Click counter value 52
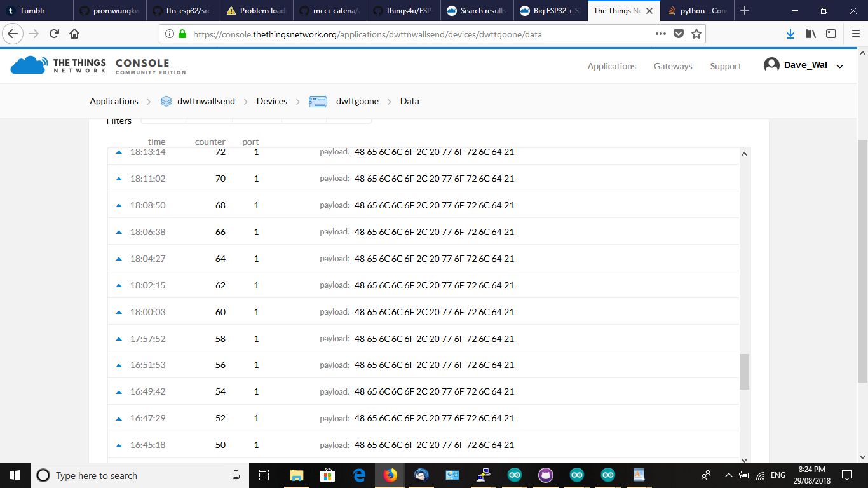Viewport: 868px width, 488px height. tap(220, 418)
